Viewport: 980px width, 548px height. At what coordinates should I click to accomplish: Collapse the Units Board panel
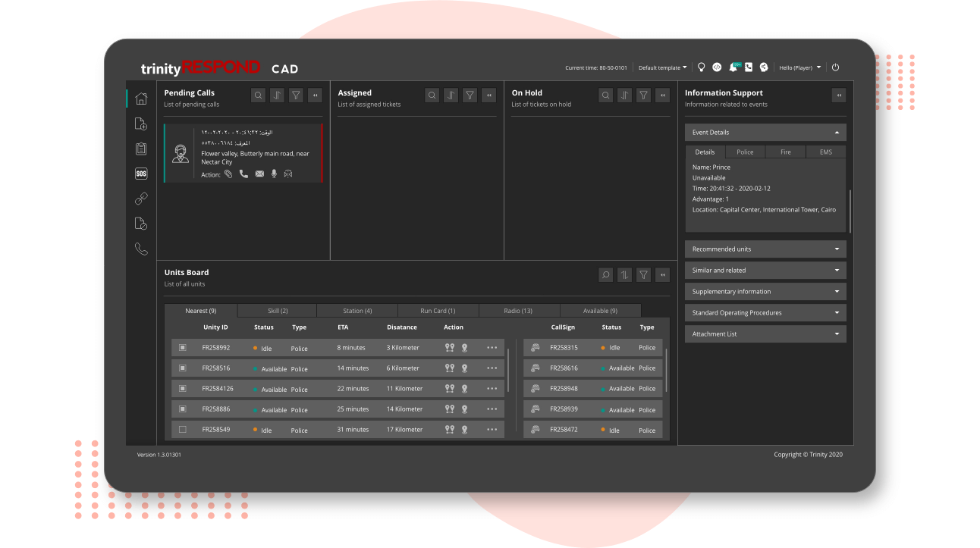tap(663, 274)
